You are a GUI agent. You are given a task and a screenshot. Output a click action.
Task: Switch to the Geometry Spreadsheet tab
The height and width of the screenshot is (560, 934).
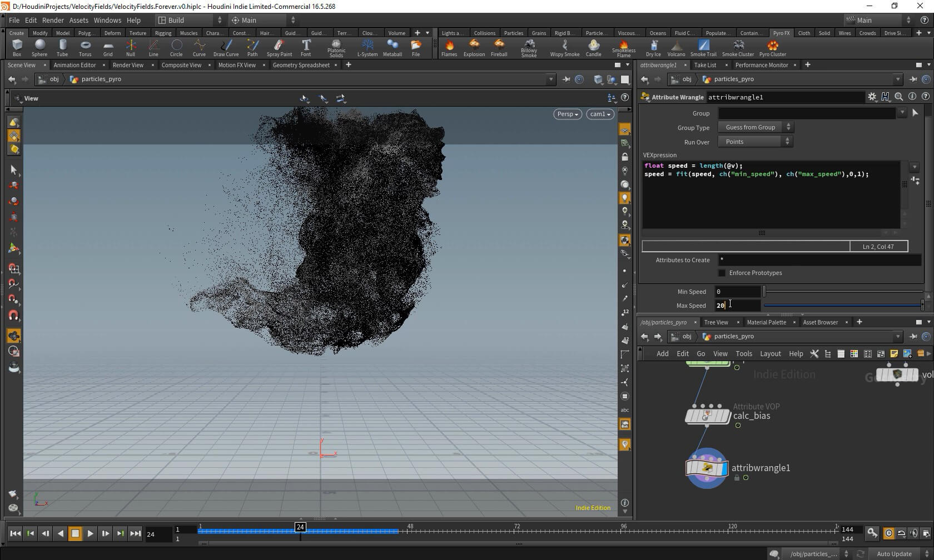pos(301,65)
